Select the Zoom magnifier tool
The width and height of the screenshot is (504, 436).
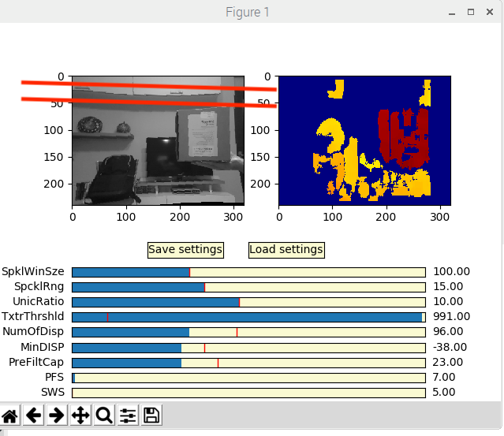(104, 416)
